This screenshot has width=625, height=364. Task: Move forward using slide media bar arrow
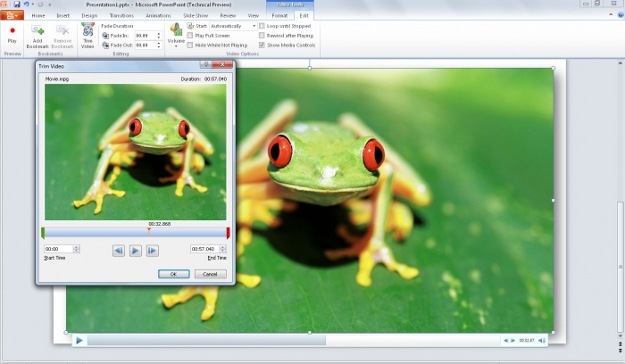(512, 341)
